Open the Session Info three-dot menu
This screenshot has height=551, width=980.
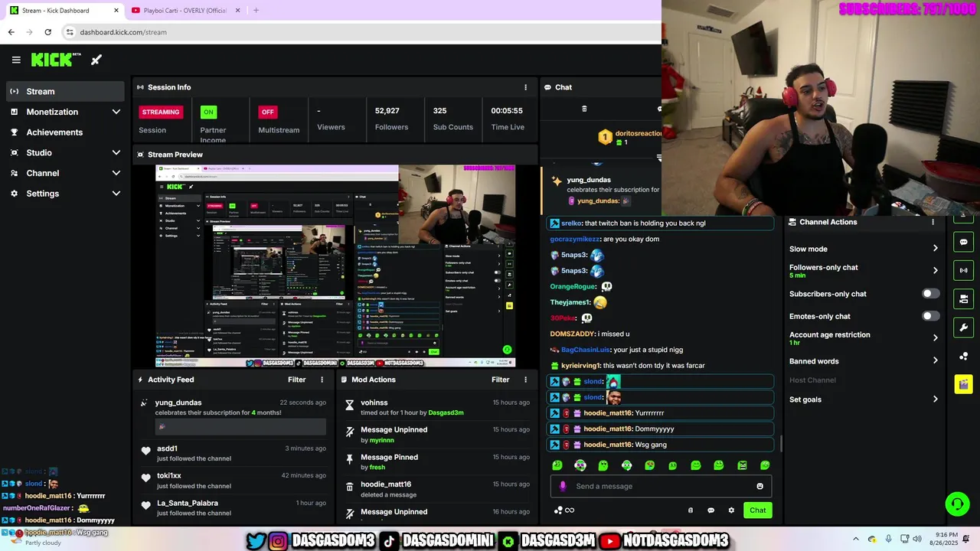click(x=525, y=87)
